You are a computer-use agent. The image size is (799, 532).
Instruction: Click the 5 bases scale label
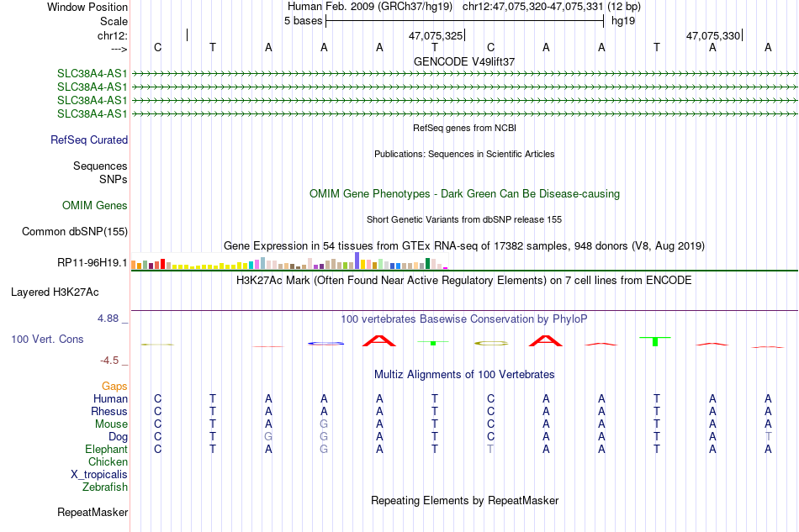(x=303, y=21)
